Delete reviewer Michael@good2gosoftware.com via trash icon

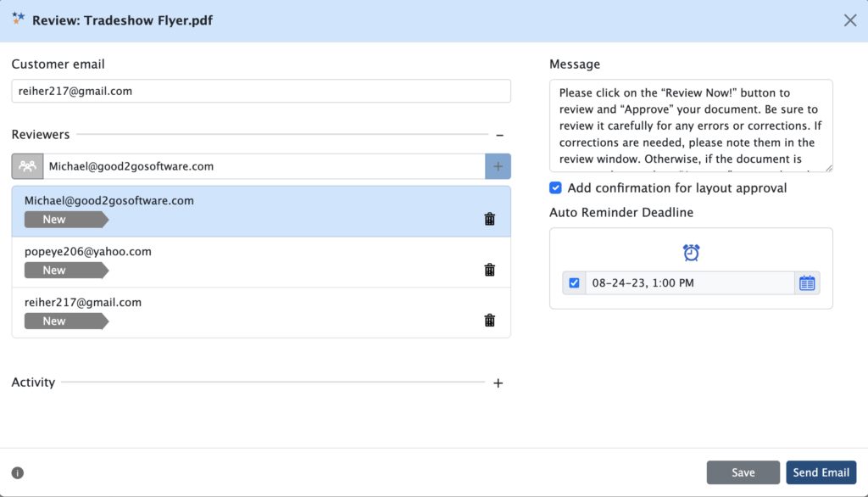coord(489,218)
